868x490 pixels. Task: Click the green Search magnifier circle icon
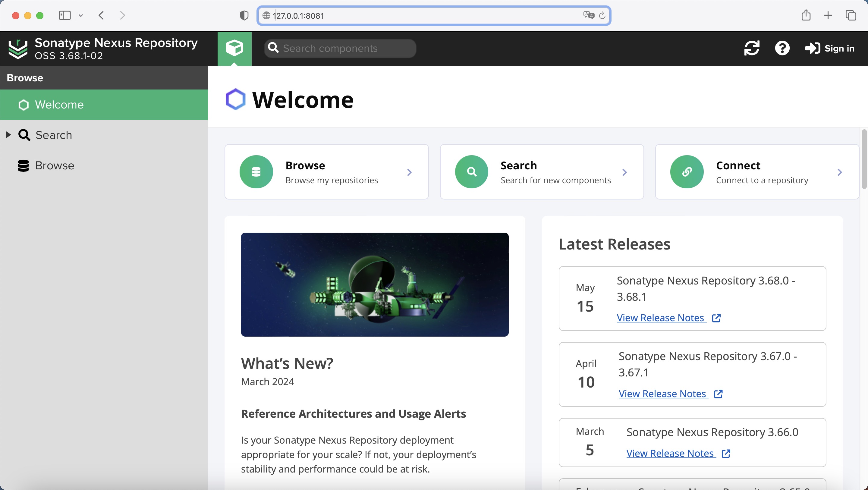pos(471,172)
